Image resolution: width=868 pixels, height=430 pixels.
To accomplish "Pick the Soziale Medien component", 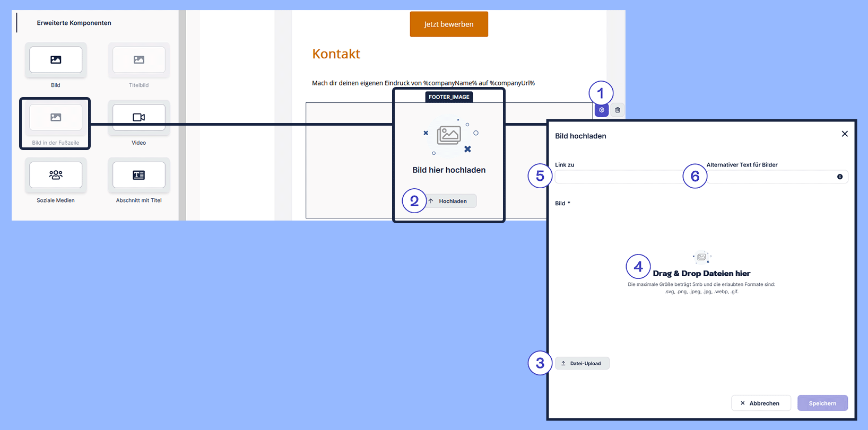I will click(x=56, y=175).
